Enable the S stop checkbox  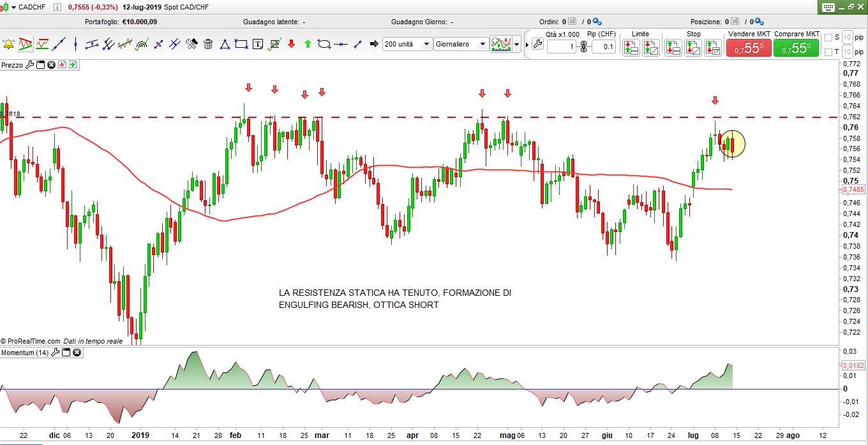tap(828, 37)
